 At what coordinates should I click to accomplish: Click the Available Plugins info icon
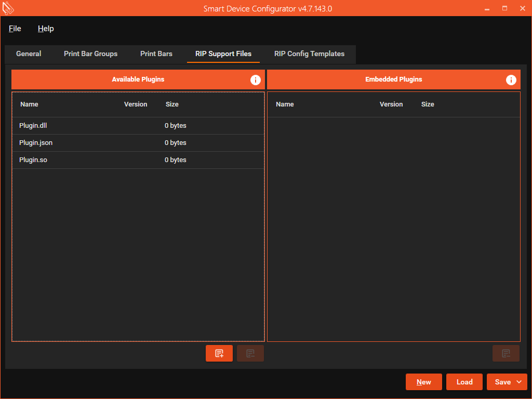255,80
